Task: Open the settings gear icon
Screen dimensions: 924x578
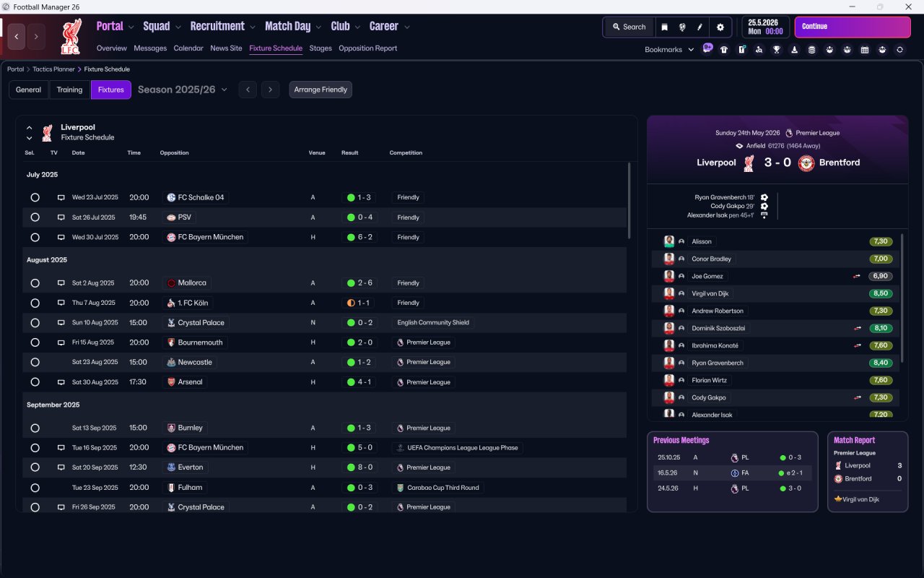Action: coord(720,27)
